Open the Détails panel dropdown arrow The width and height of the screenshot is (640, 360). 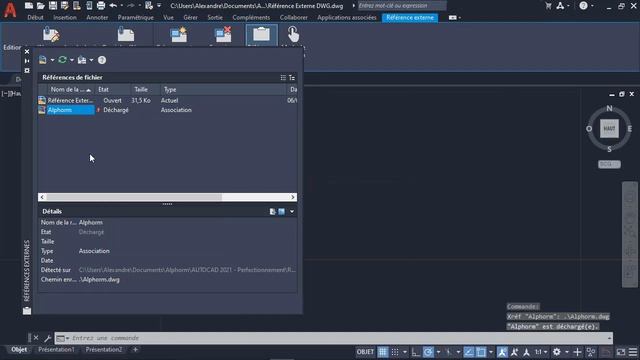coord(292,211)
